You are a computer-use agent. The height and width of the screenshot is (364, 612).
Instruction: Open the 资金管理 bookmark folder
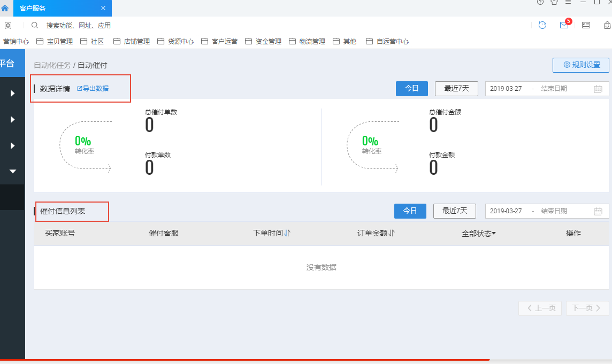point(263,41)
